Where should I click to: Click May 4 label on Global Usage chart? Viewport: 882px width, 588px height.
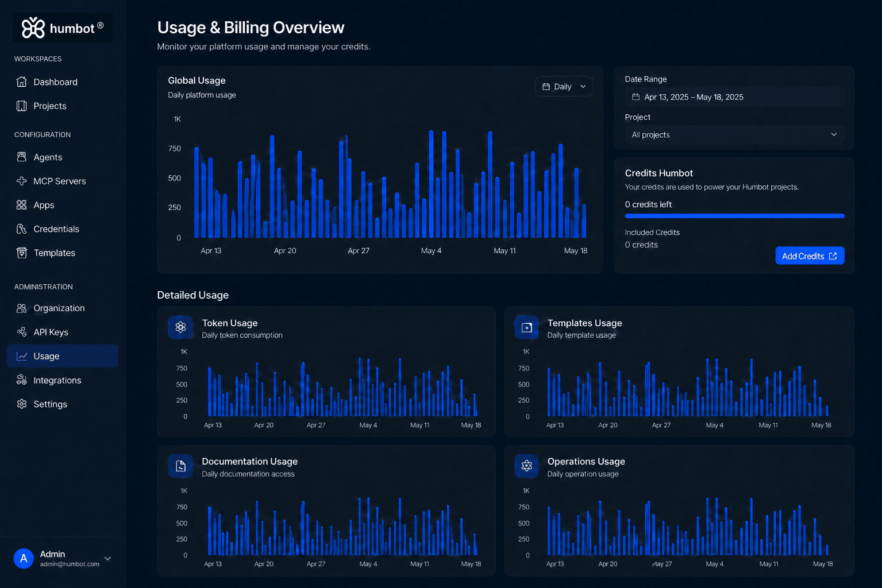tap(431, 251)
